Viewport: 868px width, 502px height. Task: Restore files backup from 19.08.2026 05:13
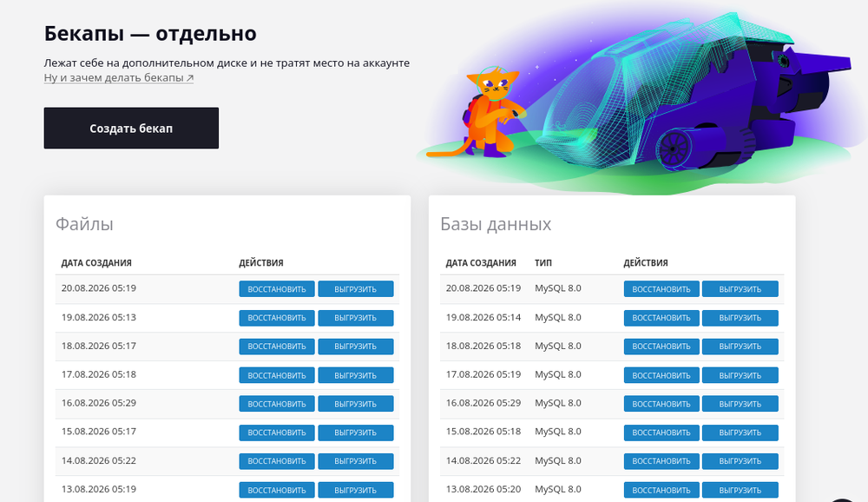coord(277,318)
